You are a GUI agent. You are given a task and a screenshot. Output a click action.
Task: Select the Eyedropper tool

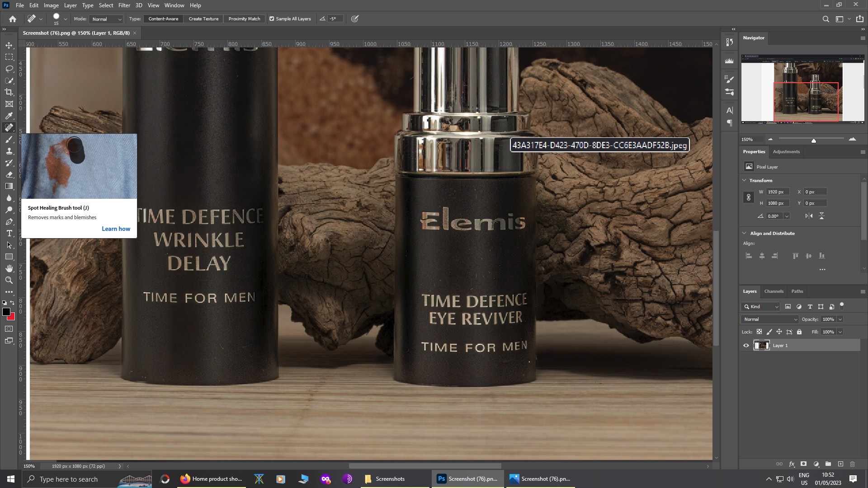tap(9, 116)
